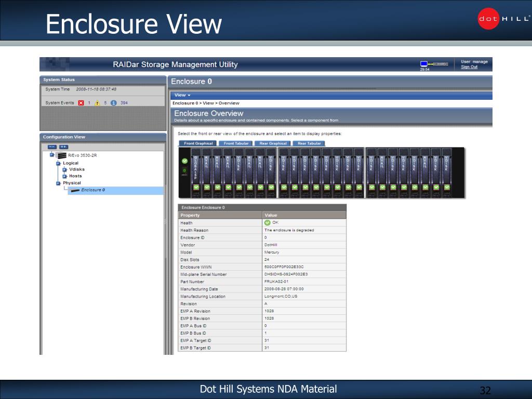The height and width of the screenshot is (399, 532).
Task: Click the Enclosure 0 chassis icon in the tree
Action: (x=75, y=190)
